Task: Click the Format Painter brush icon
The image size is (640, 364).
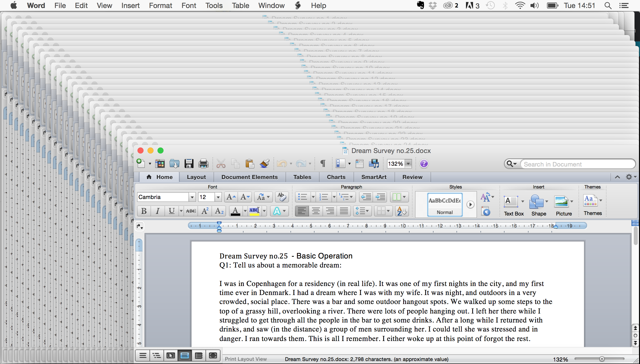Action: [264, 164]
